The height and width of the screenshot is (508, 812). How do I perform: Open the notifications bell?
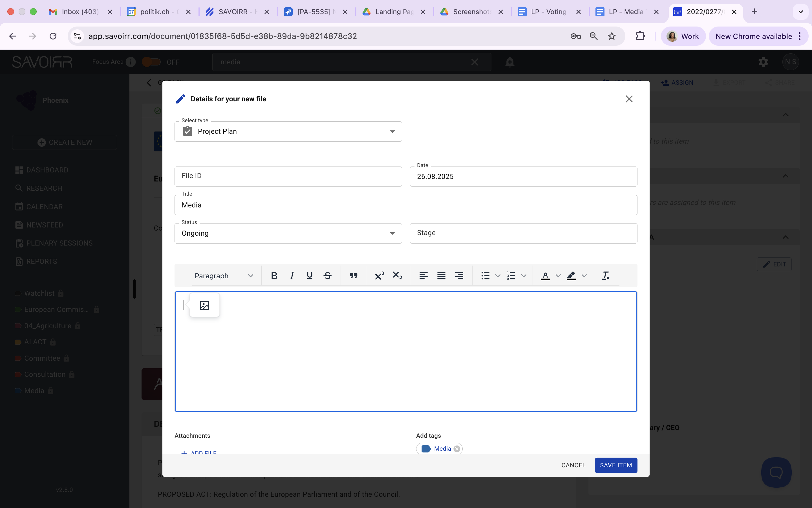pos(510,62)
